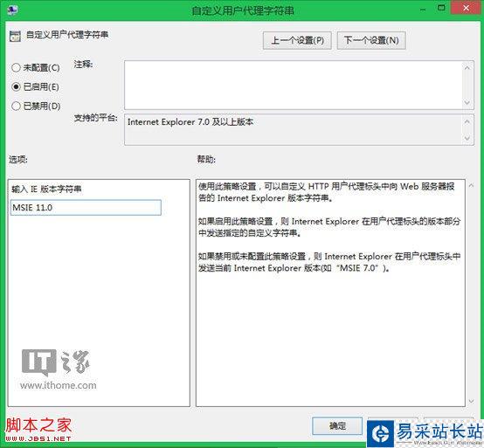Click the heading text 自定义用户代理字符串 beside icon
The width and height of the screenshot is (484, 448).
click(67, 34)
